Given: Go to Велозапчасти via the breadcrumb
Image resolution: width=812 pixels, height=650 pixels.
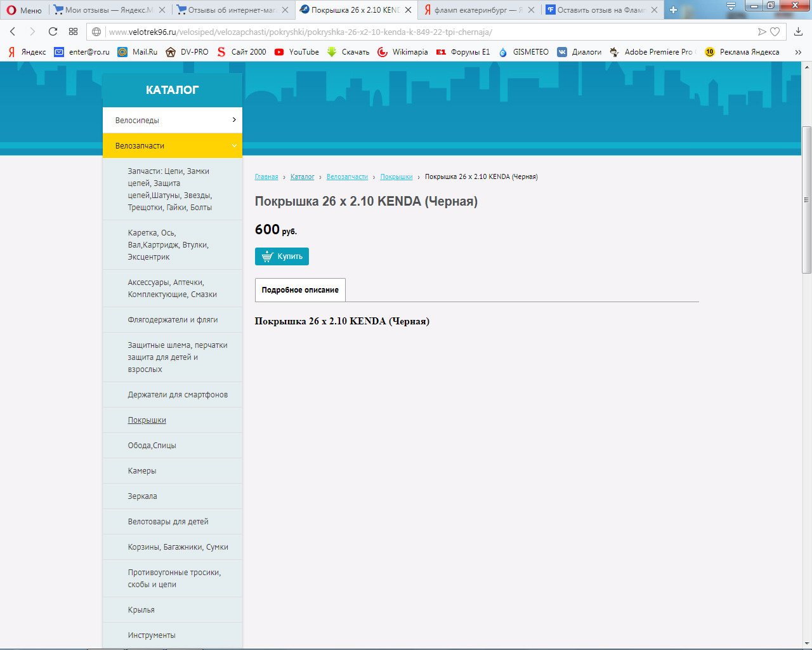Looking at the screenshot, I should pos(347,177).
